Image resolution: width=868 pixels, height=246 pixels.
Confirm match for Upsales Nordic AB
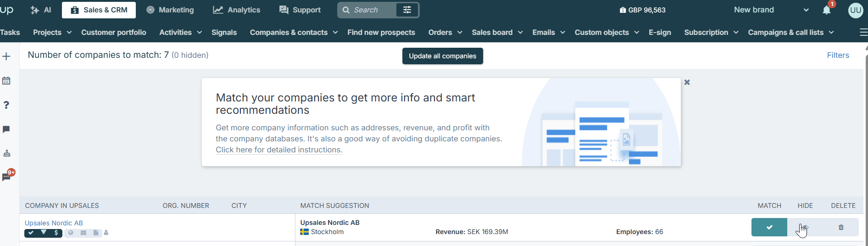(769, 227)
